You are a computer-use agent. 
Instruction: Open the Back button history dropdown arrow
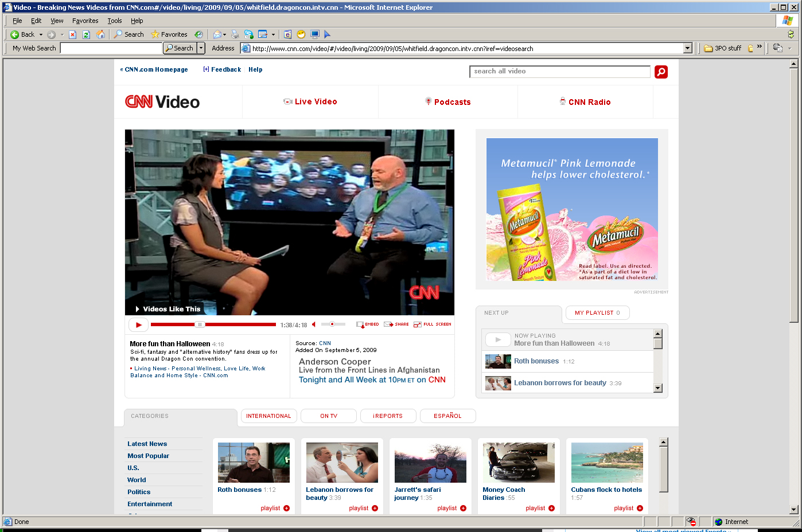point(41,34)
